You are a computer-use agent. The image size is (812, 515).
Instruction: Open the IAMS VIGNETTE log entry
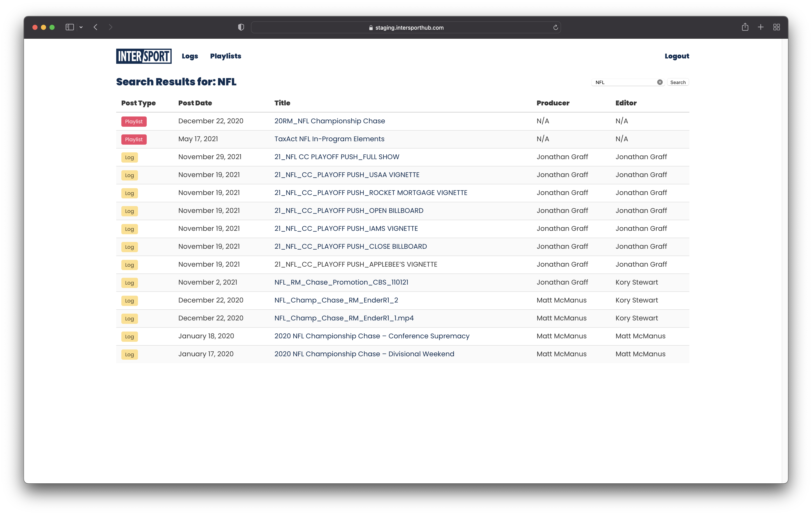(346, 228)
